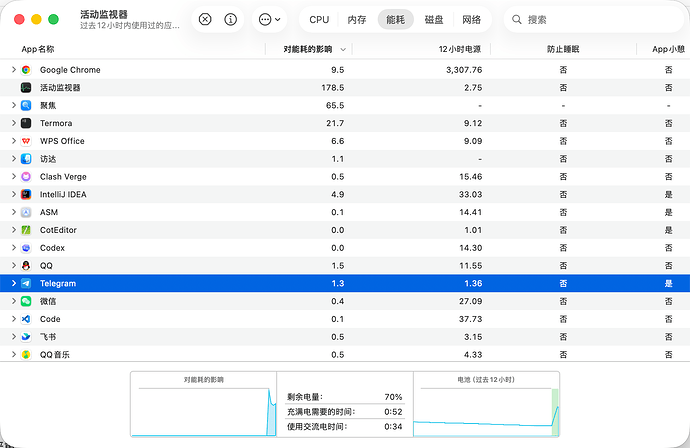This screenshot has height=448, width=690.
Task: Click the IntelliJ IDEA app icon
Action: [26, 194]
